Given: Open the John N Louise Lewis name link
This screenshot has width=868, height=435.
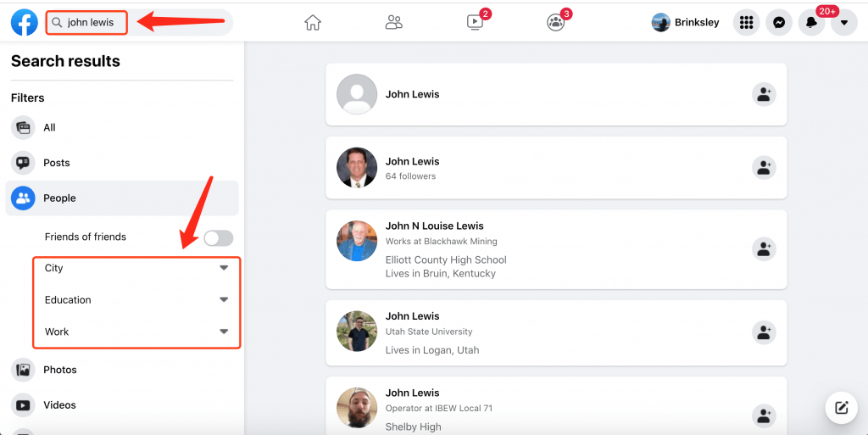Looking at the screenshot, I should [x=435, y=226].
